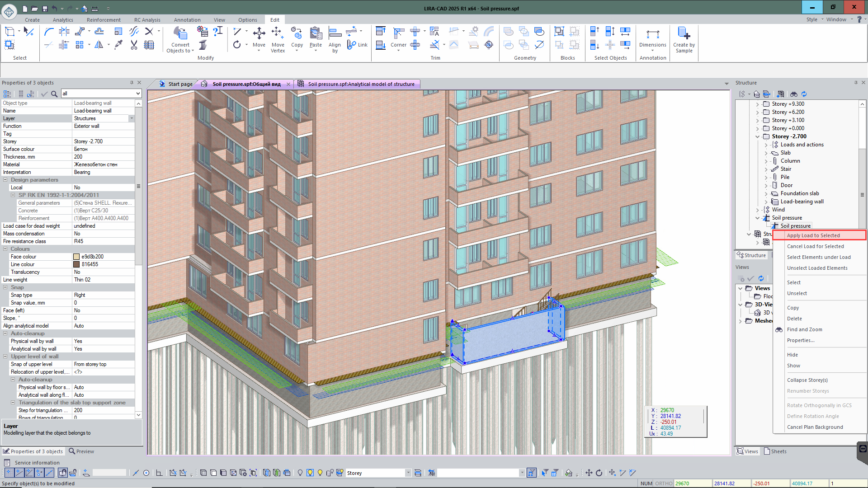This screenshot has height=488, width=868.
Task: Open the property filter 'all' dropdown
Action: tap(138, 94)
